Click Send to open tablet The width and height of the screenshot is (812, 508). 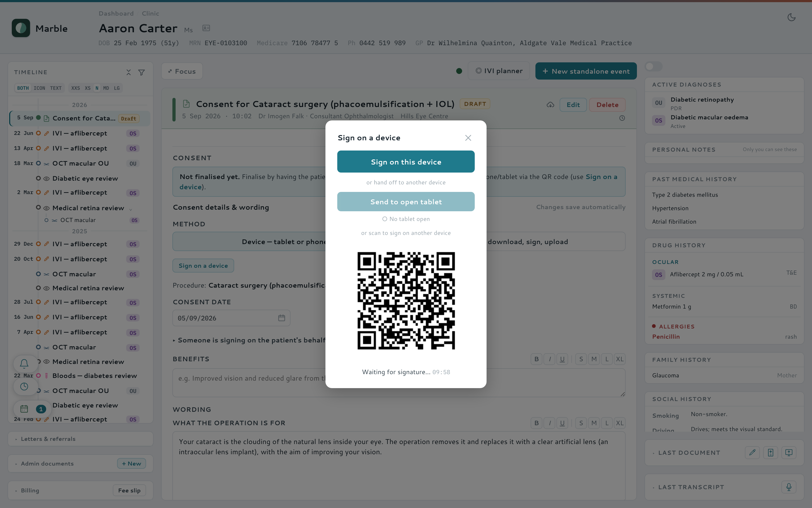[406, 202]
